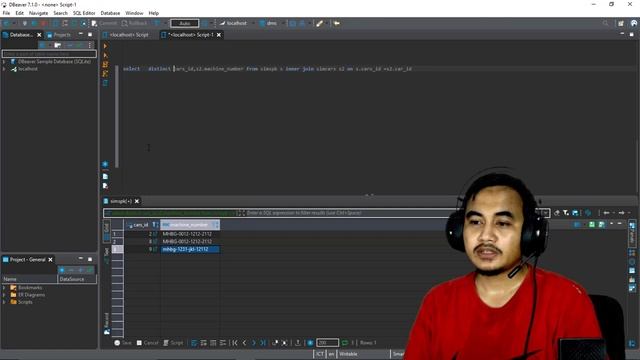Click the custom filter funnel icon
Screen dimensions: 640x360
566,213
